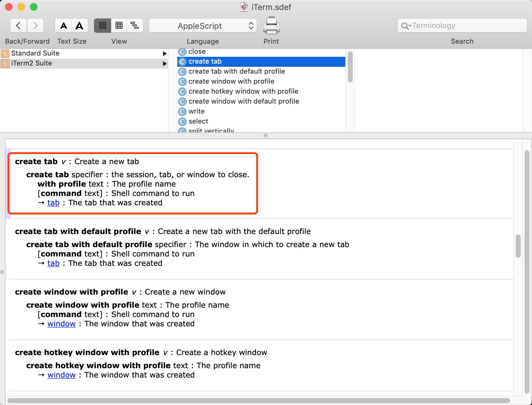Go back using the Back arrow button
Image resolution: width=532 pixels, height=405 pixels.
(x=18, y=26)
